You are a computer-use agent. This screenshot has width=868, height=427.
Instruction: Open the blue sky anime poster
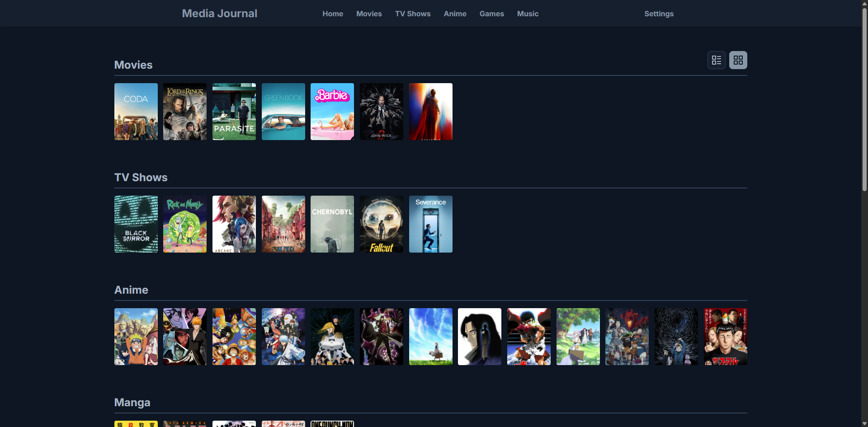431,337
